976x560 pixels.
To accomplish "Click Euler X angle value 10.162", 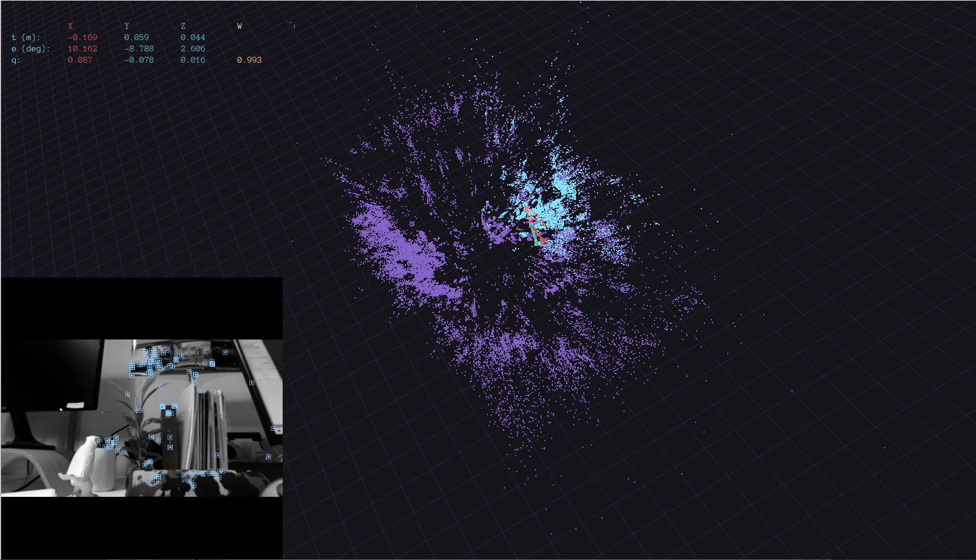I will pyautogui.click(x=82, y=49).
